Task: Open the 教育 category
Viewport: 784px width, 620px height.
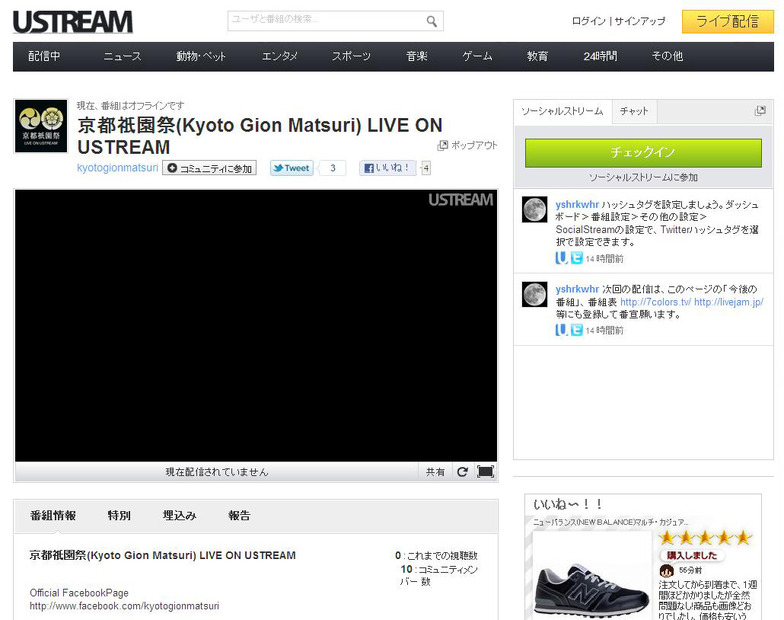Action: (538, 56)
